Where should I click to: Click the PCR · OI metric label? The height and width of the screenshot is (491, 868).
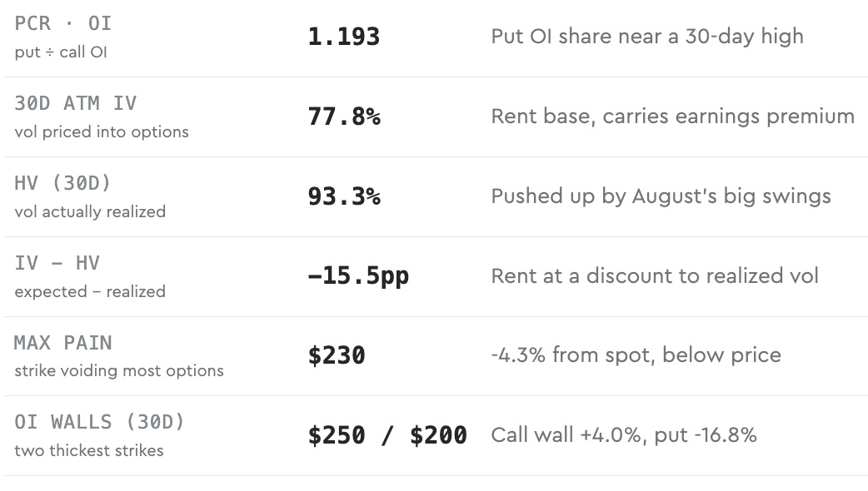pos(63,23)
